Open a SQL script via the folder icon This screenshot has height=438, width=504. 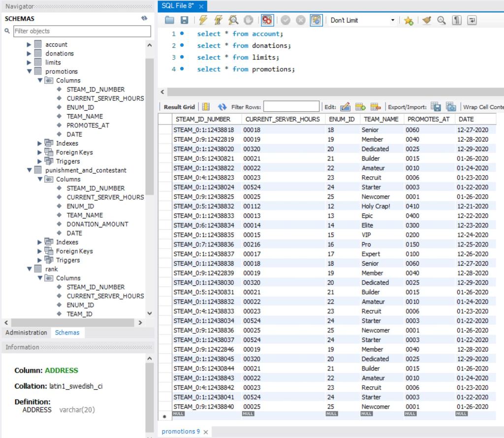[169, 20]
